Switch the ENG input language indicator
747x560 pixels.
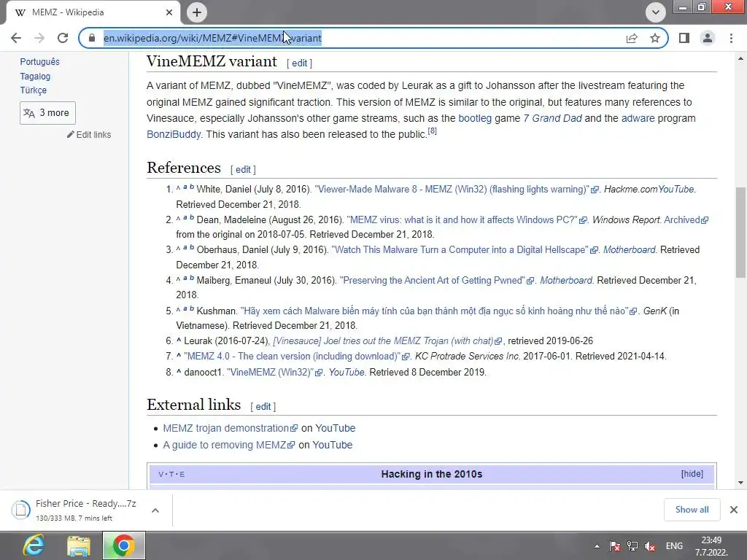(674, 545)
